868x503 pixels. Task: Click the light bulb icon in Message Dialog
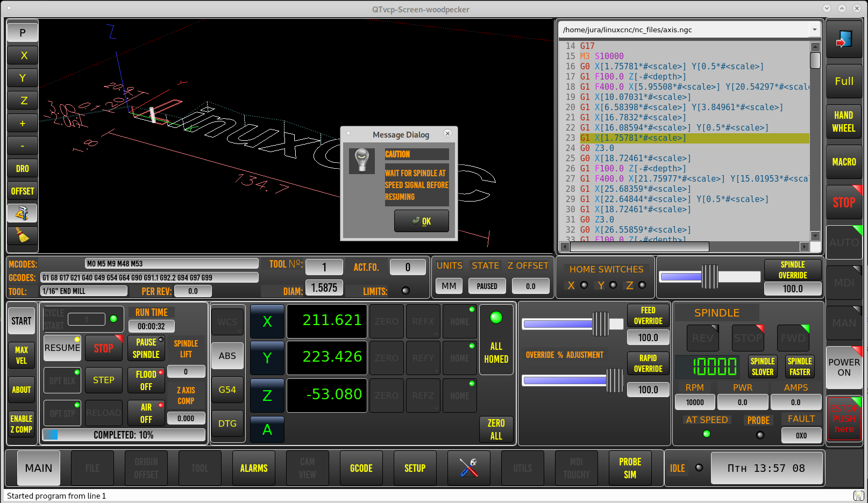pos(362,161)
